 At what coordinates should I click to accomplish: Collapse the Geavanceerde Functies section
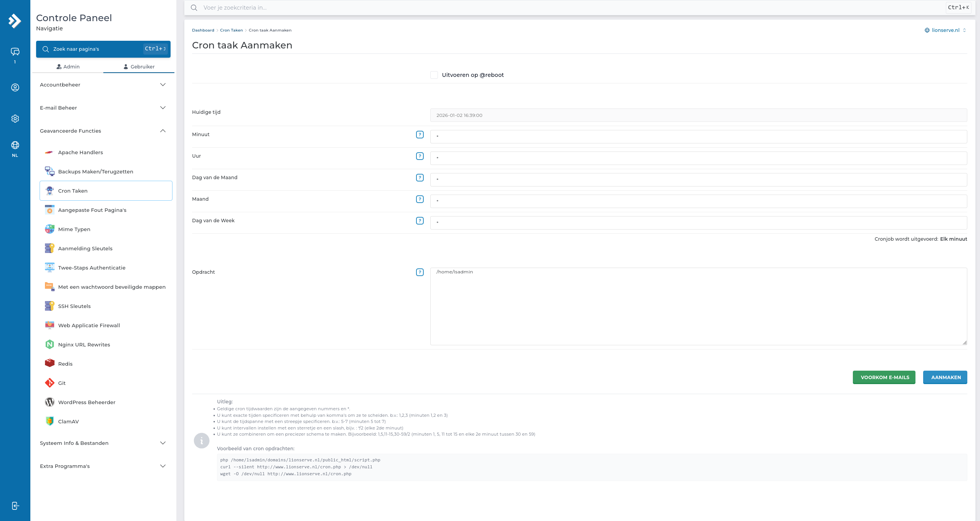tap(103, 131)
